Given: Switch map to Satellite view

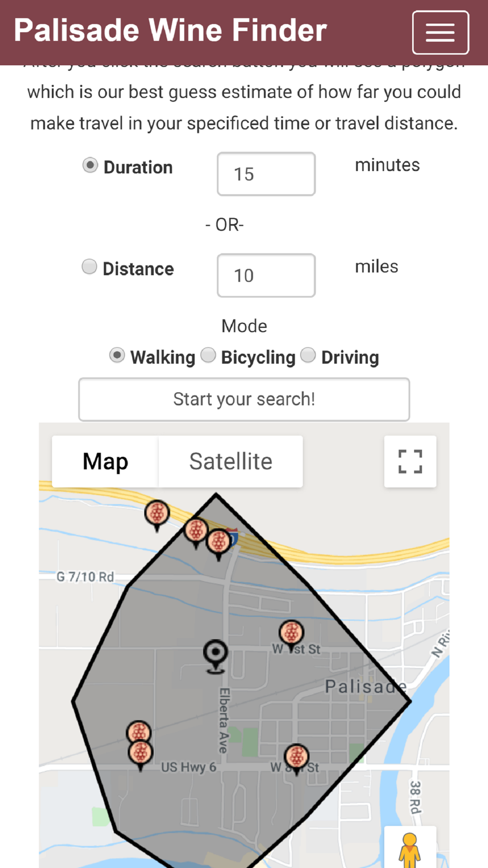Looking at the screenshot, I should pyautogui.click(x=231, y=461).
